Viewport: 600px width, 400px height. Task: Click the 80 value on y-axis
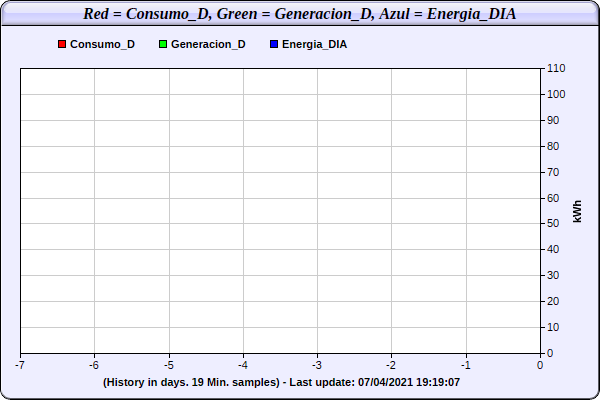point(553,146)
